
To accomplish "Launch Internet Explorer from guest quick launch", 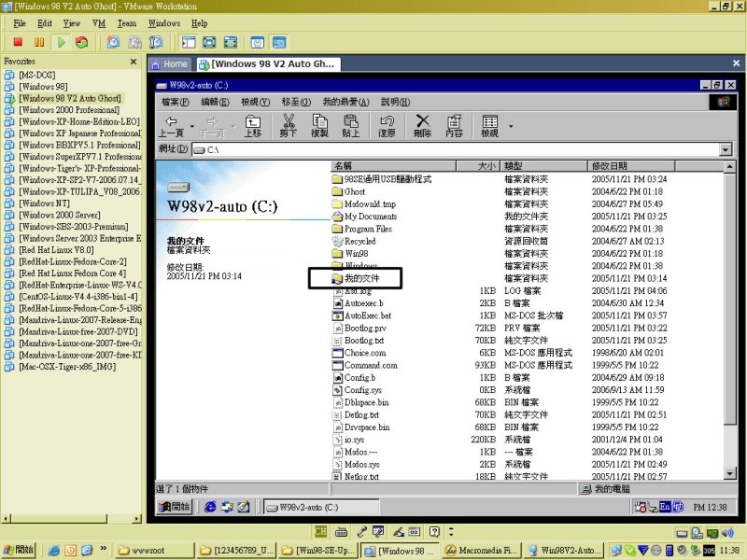I will pyautogui.click(x=210, y=507).
